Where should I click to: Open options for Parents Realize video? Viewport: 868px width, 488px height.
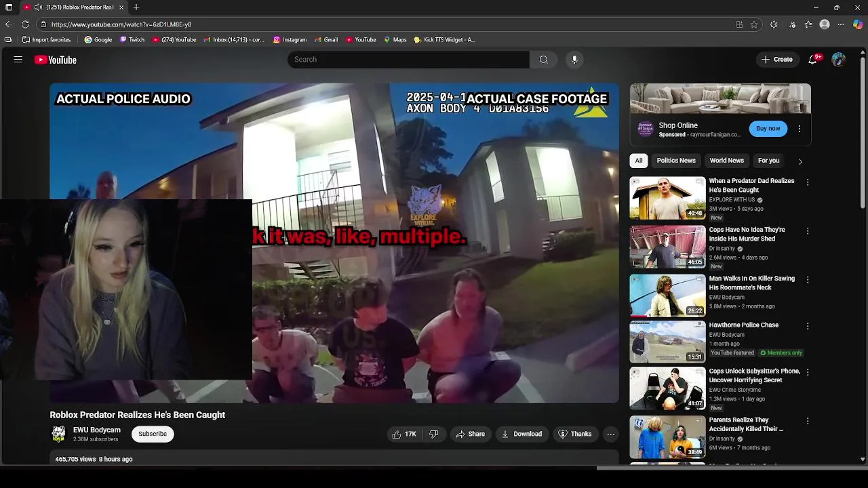click(808, 421)
